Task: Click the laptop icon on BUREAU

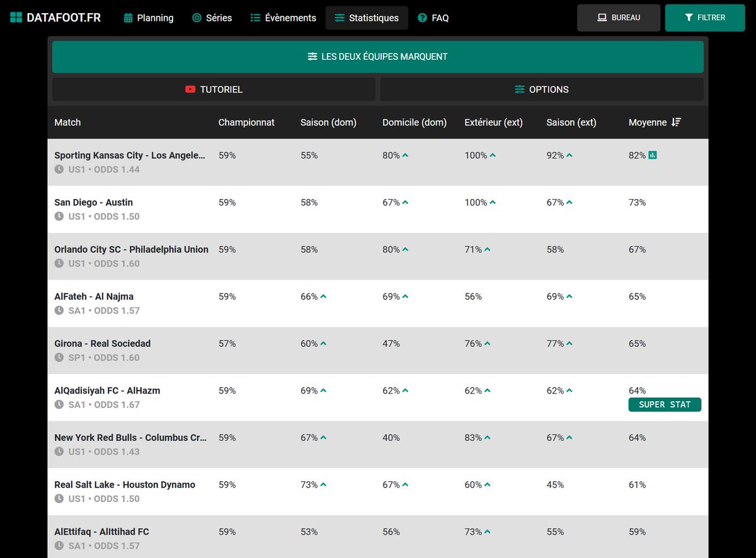Action: (602, 18)
